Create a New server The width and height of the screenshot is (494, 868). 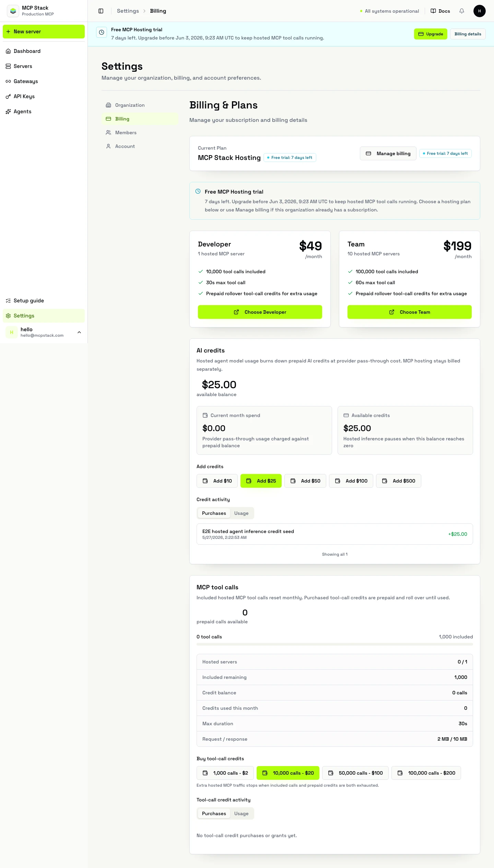click(x=44, y=32)
